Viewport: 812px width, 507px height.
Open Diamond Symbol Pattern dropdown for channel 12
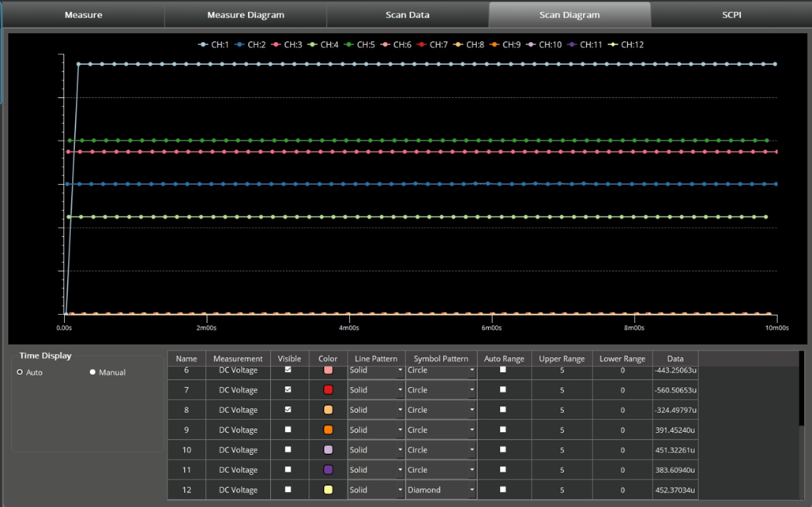(x=441, y=490)
